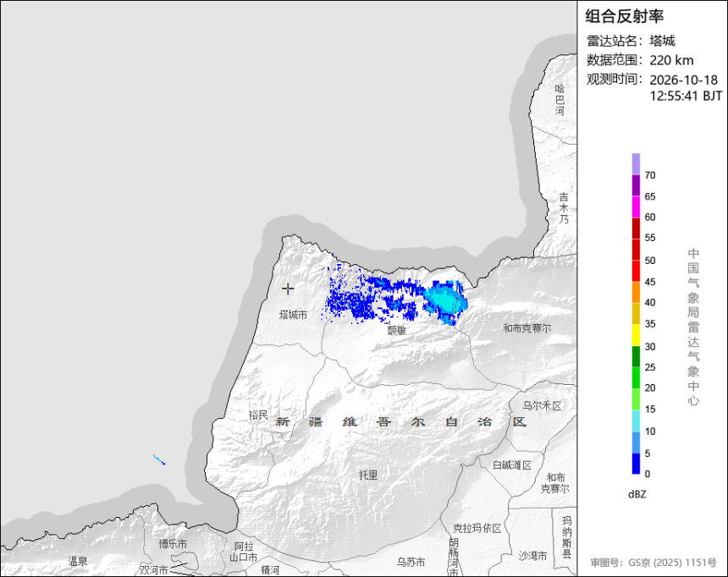The height and width of the screenshot is (577, 728).
Task: Select the 精河 map label
Action: [270, 569]
